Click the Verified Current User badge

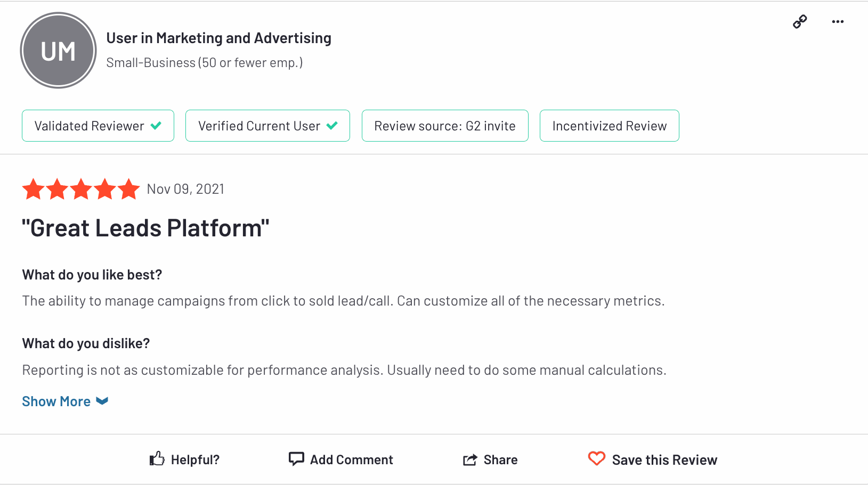coord(267,126)
